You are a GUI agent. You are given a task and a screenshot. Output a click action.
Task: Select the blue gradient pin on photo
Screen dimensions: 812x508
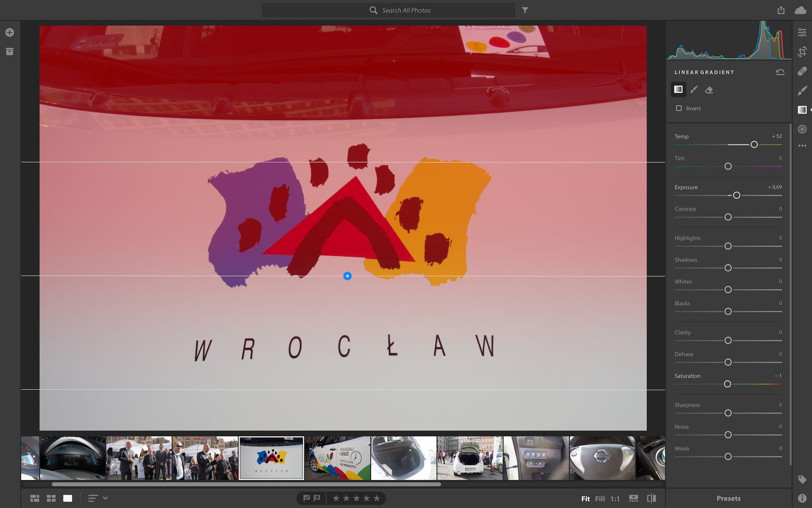pos(347,276)
